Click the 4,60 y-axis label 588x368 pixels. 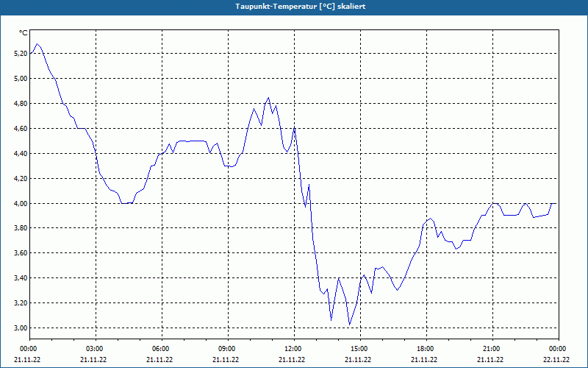pos(21,128)
